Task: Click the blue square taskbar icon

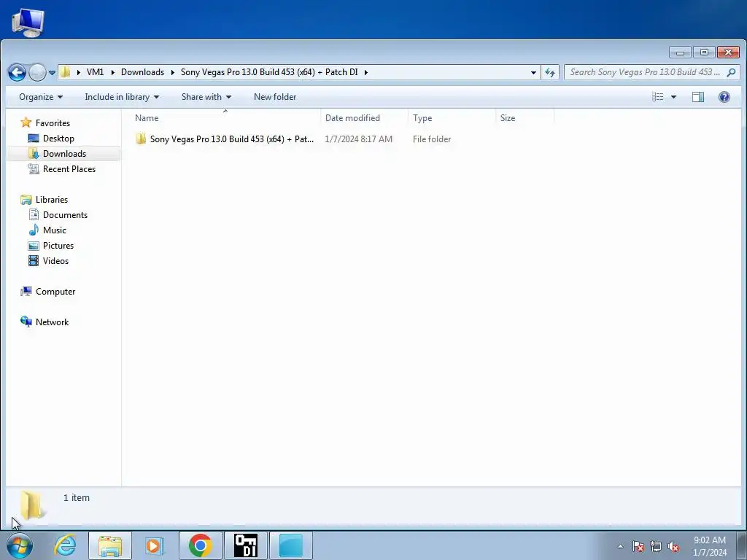Action: (291, 545)
